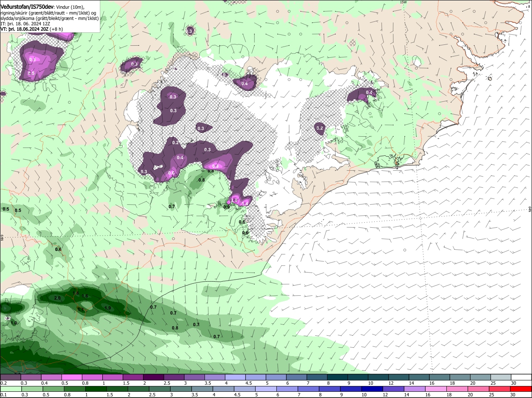532x398 pixels.
Task: Click the '12' label under the rain scale
Action: coord(385,395)
